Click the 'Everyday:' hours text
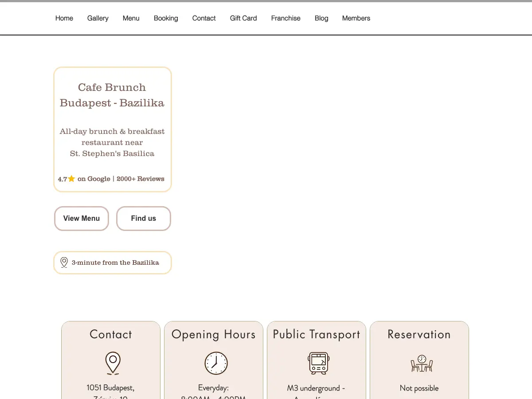Viewport: 532px width, 399px height. pyautogui.click(x=213, y=388)
